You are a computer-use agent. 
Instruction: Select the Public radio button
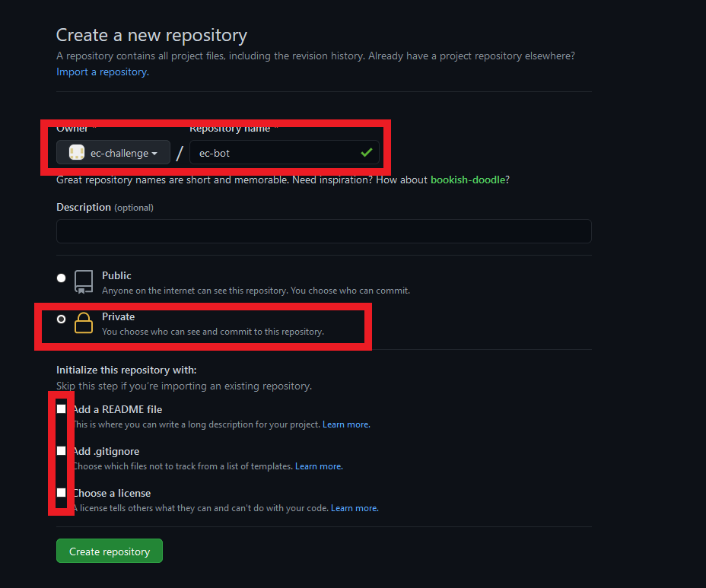click(x=62, y=278)
